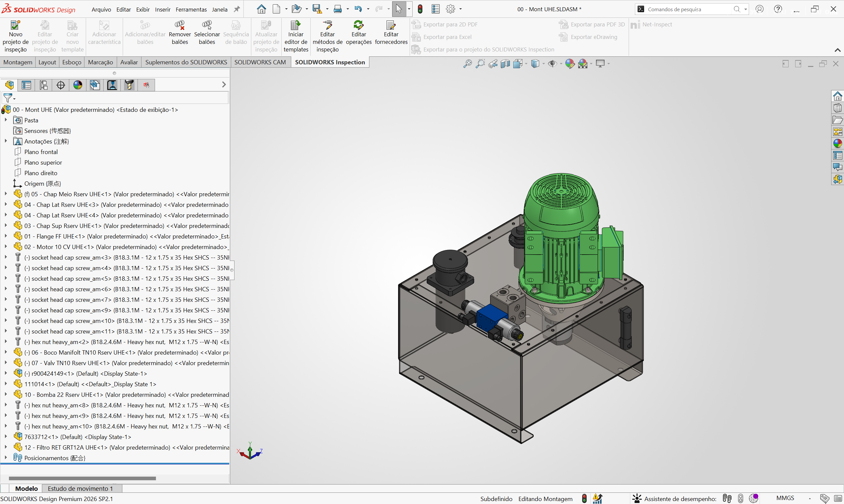Open SOLIDWORKS Resources home task pane tab

(837, 96)
